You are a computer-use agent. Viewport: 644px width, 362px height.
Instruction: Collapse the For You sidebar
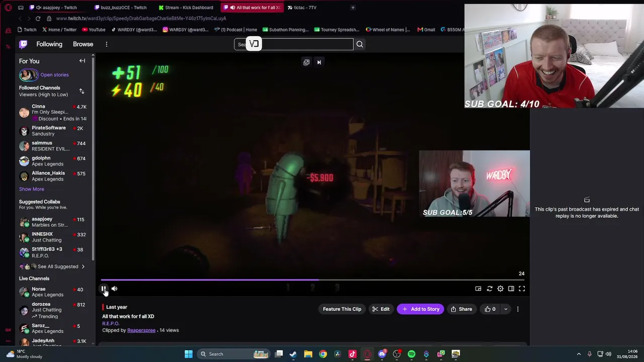pos(82,61)
